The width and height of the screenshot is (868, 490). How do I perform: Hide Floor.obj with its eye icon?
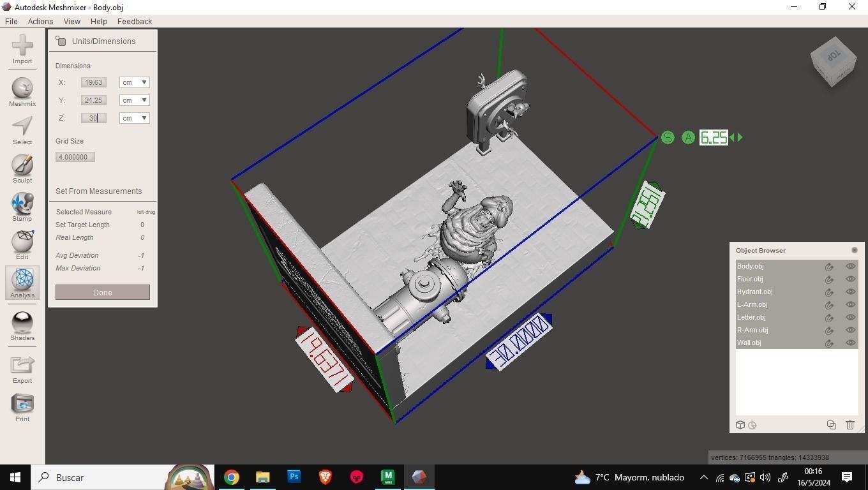pyautogui.click(x=850, y=279)
